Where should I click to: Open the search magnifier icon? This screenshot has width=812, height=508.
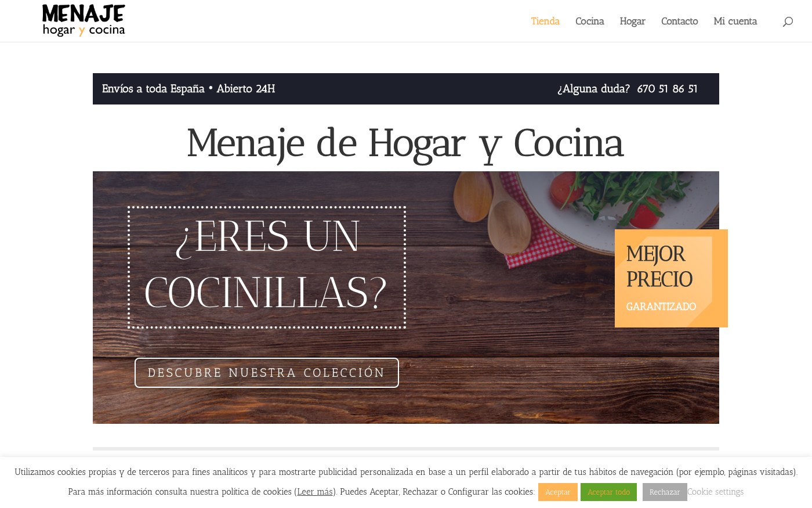(787, 21)
